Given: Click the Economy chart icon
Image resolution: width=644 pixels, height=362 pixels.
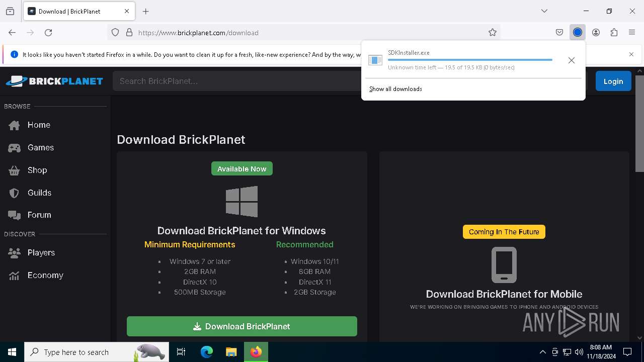Looking at the screenshot, I should tap(14, 276).
